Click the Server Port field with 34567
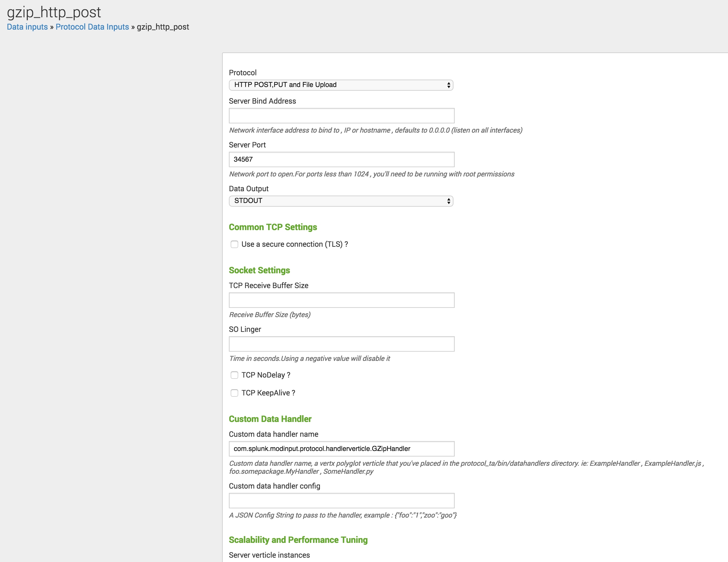This screenshot has height=562, width=728. [341, 159]
